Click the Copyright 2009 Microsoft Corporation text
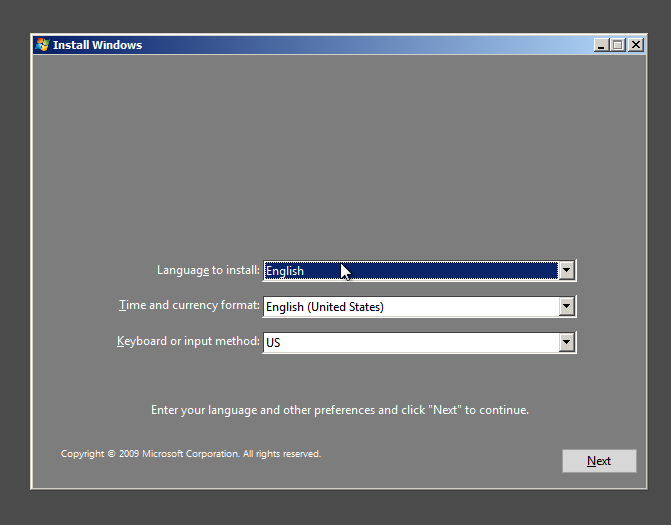 pos(191,454)
